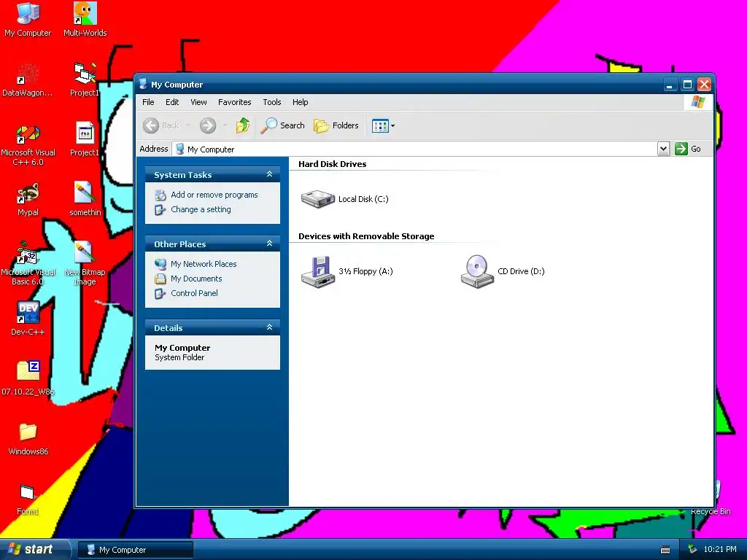Collapse the System Tasks panel
Viewport: 747px width, 560px height.
[269, 174]
